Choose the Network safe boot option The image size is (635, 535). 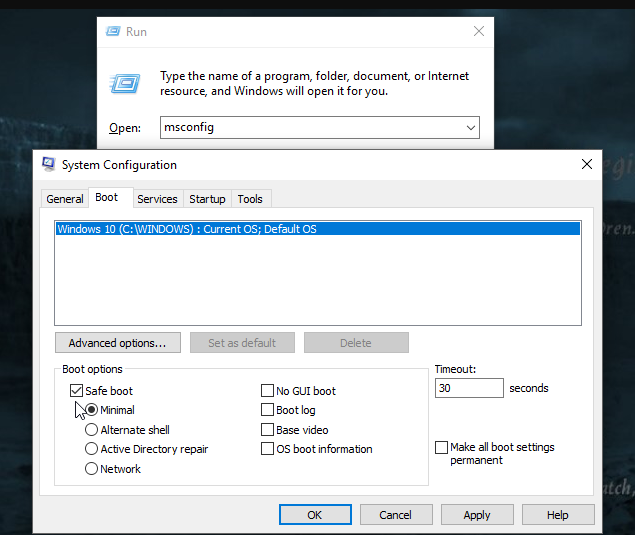pyautogui.click(x=92, y=469)
